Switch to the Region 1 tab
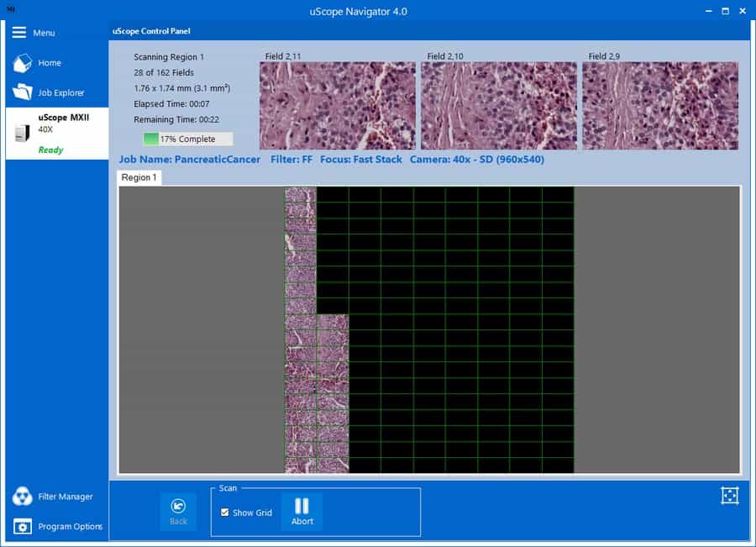 click(x=139, y=177)
